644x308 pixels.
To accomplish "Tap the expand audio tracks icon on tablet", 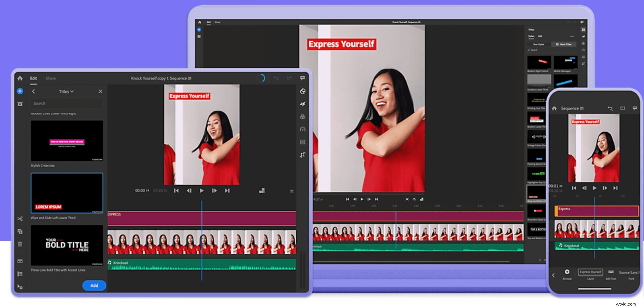I will [20, 261].
